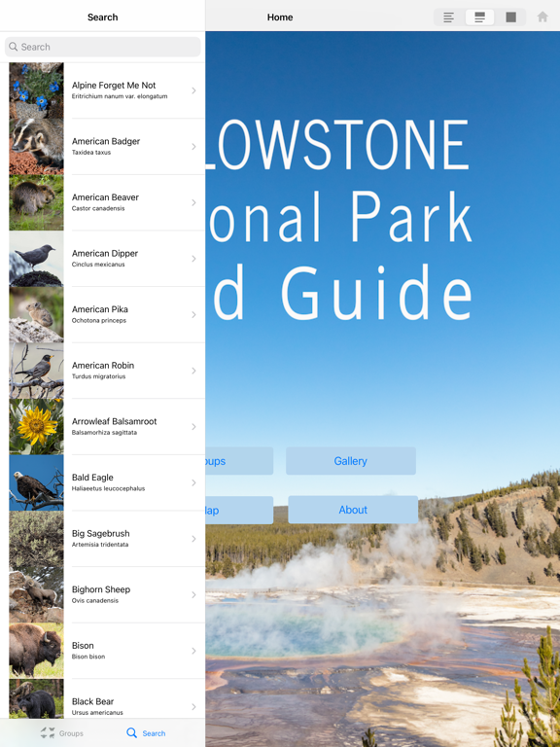Go to Home via house icon
The width and height of the screenshot is (560, 747).
pyautogui.click(x=542, y=18)
